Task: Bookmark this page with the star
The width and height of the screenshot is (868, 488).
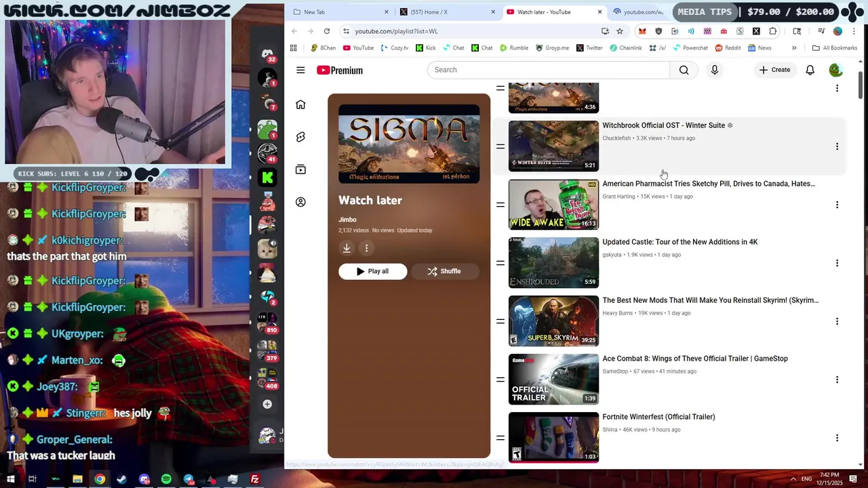Action: (620, 31)
